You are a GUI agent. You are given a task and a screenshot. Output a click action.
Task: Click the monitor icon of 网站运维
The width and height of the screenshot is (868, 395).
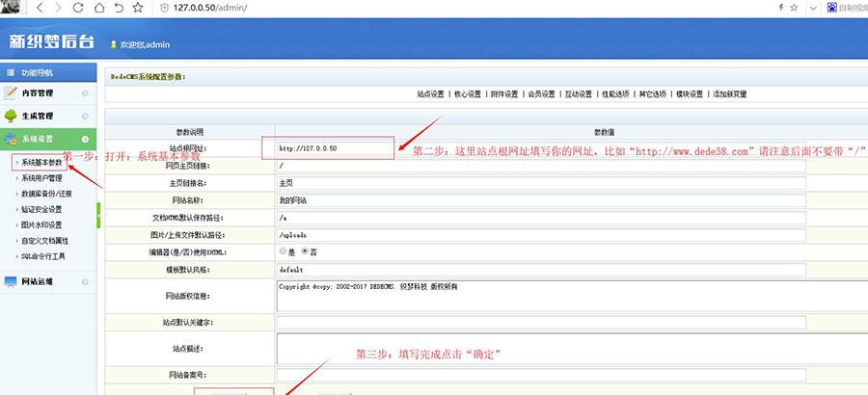coord(11,281)
